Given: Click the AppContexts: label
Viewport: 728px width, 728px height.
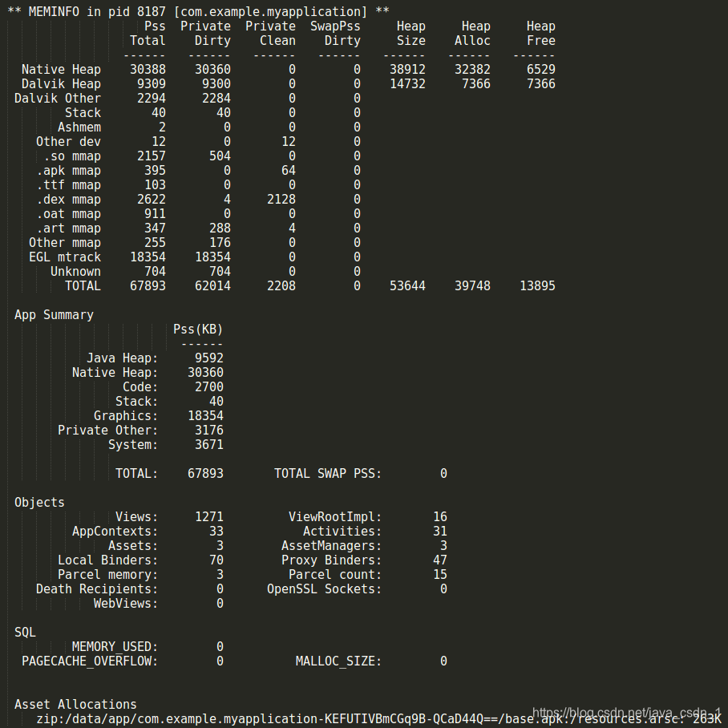Looking at the screenshot, I should pyautogui.click(x=115, y=531).
